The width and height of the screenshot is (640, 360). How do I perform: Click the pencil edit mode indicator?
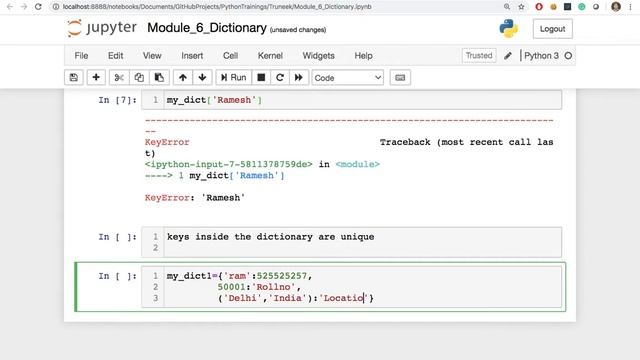click(508, 56)
